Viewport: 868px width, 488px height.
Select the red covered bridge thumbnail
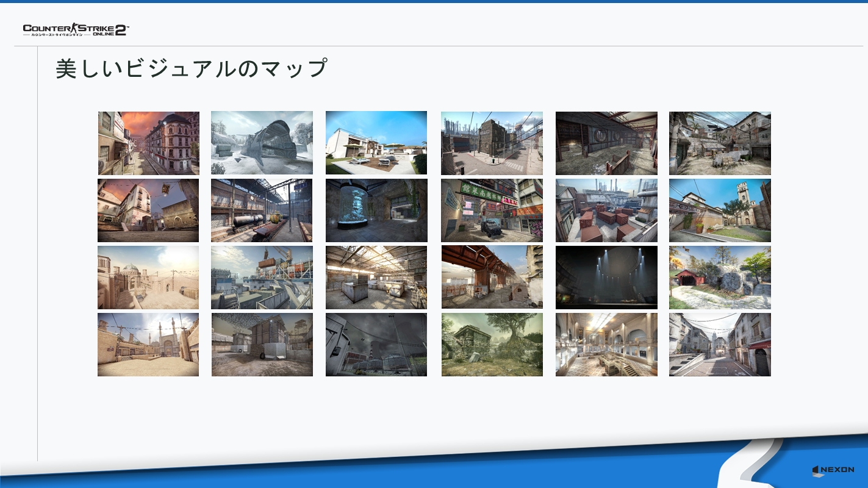click(720, 278)
